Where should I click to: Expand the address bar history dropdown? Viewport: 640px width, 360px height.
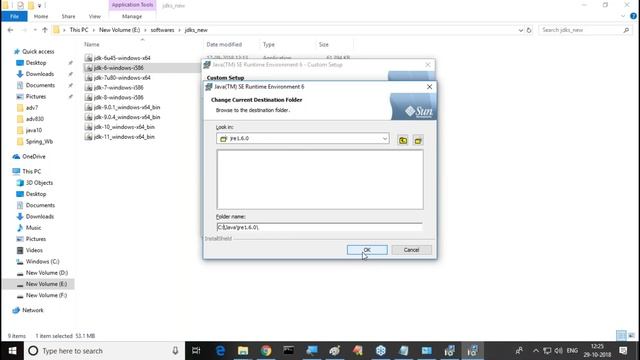click(520, 30)
